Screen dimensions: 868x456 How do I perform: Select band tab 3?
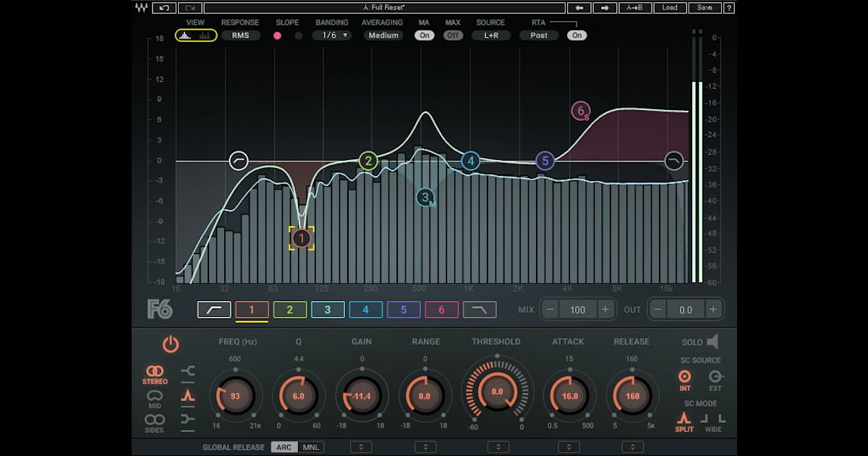coord(328,310)
